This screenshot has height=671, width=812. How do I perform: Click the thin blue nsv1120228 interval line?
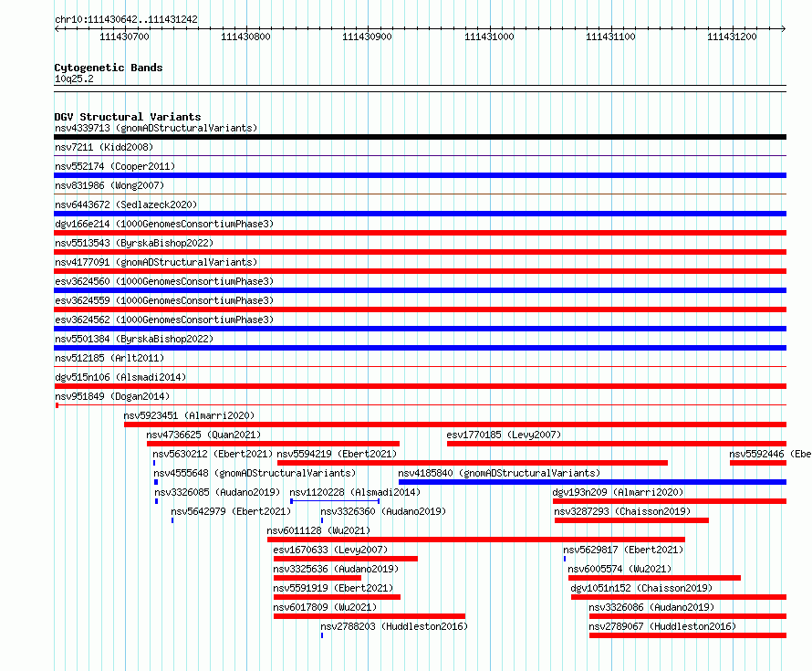335,501
